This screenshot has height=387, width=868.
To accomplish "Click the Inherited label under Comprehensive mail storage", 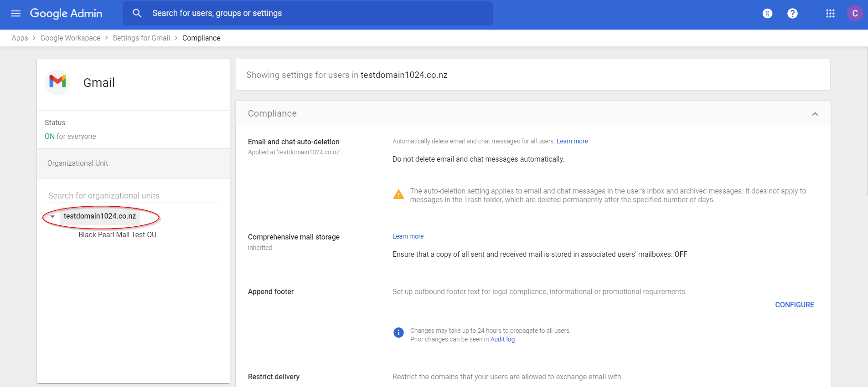I will click(x=260, y=248).
